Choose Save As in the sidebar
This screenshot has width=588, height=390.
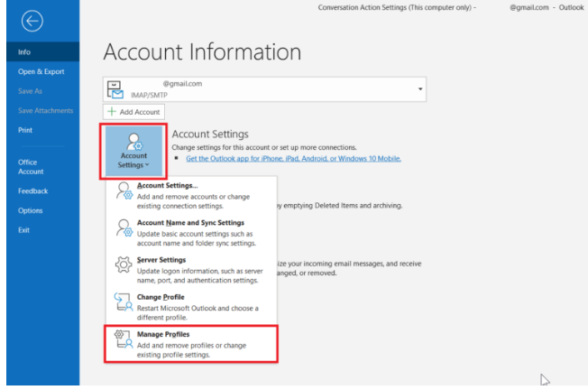coord(30,91)
